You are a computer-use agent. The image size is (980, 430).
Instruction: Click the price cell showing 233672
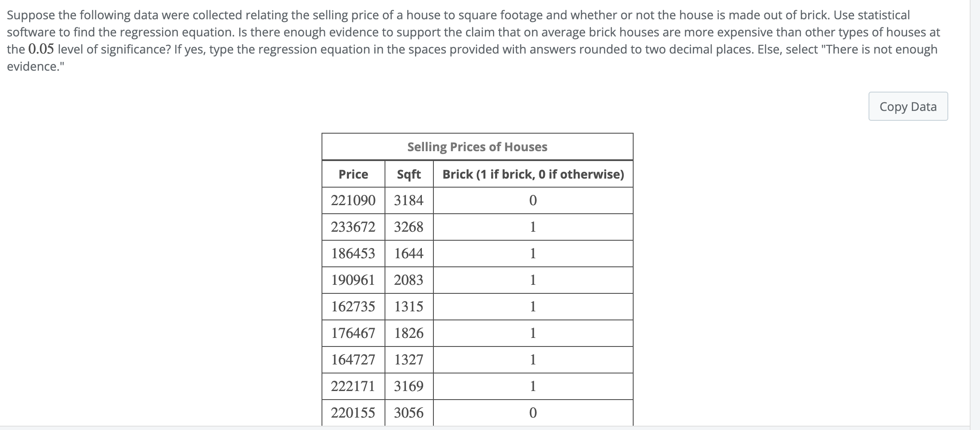(x=353, y=227)
